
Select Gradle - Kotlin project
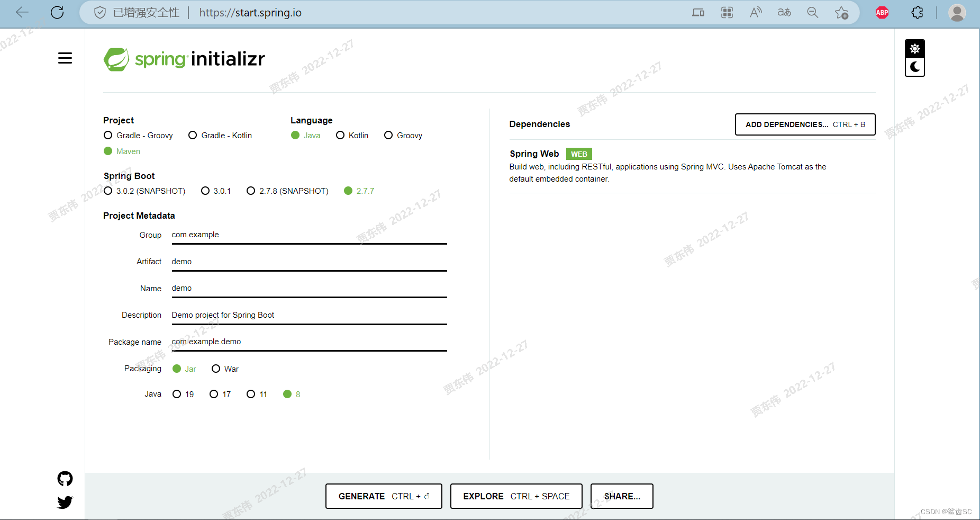coord(220,136)
